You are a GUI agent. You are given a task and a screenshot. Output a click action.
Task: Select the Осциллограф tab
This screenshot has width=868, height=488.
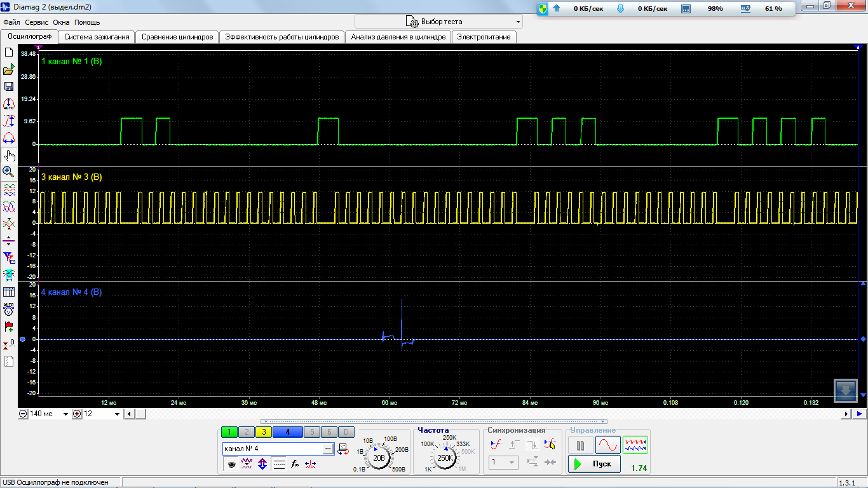29,36
